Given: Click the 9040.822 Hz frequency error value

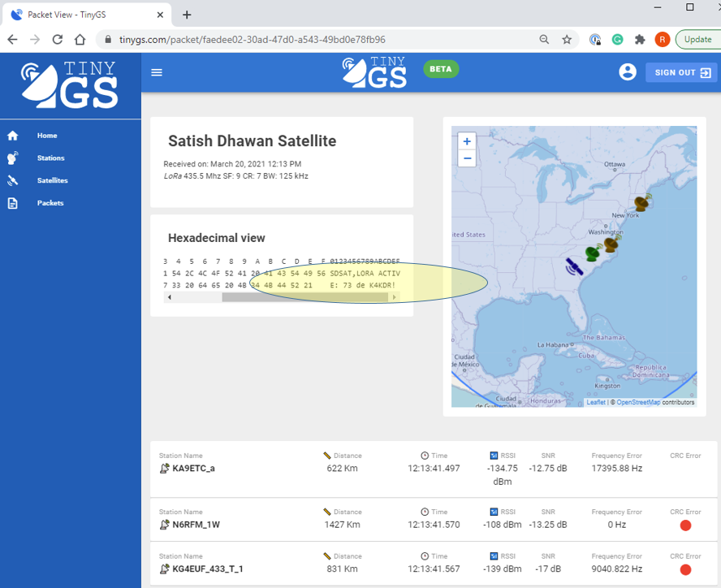Looking at the screenshot, I should coord(616,569).
